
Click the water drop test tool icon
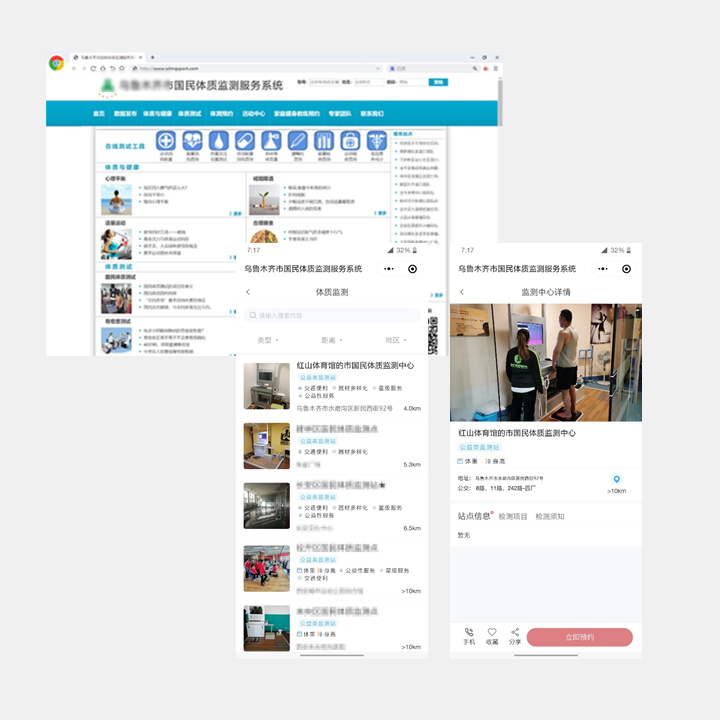[218, 141]
